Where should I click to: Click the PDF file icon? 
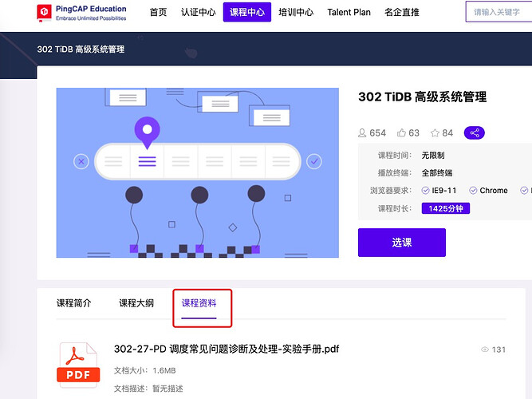pos(78,365)
